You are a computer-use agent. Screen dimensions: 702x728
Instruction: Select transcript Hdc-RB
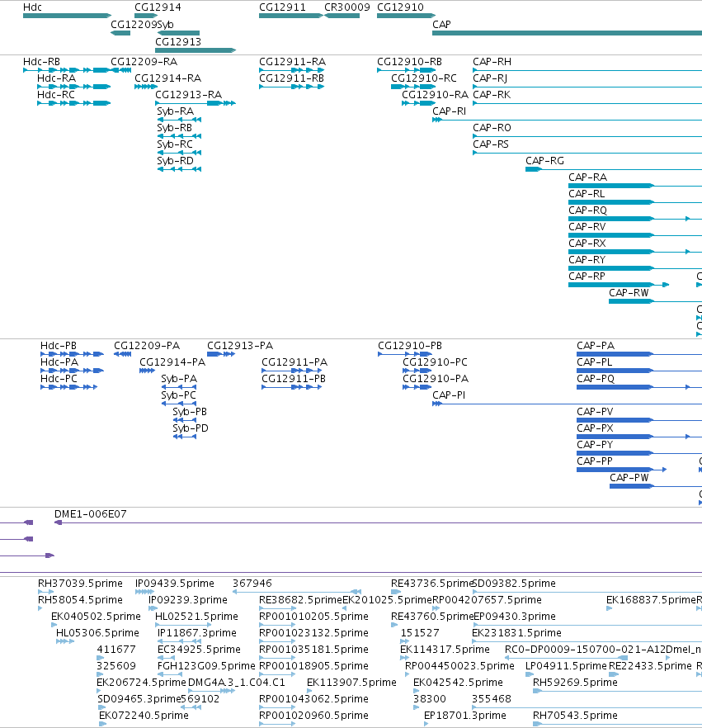pyautogui.click(x=67, y=70)
